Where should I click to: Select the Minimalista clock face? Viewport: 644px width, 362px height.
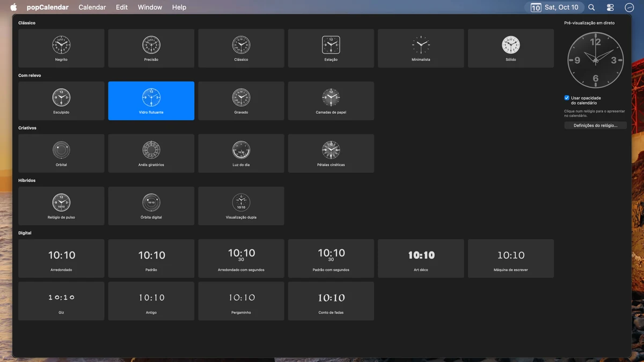[421, 48]
